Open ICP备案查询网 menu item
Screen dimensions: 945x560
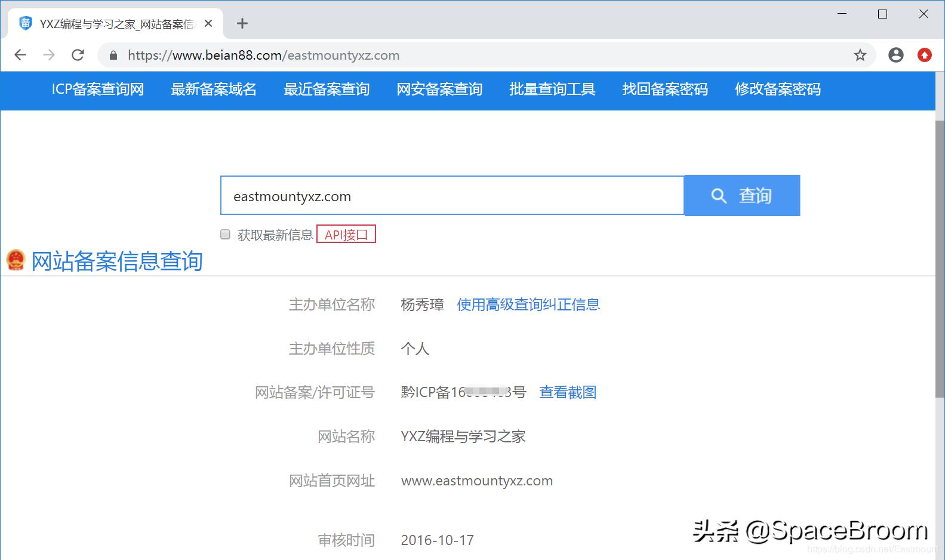[98, 90]
